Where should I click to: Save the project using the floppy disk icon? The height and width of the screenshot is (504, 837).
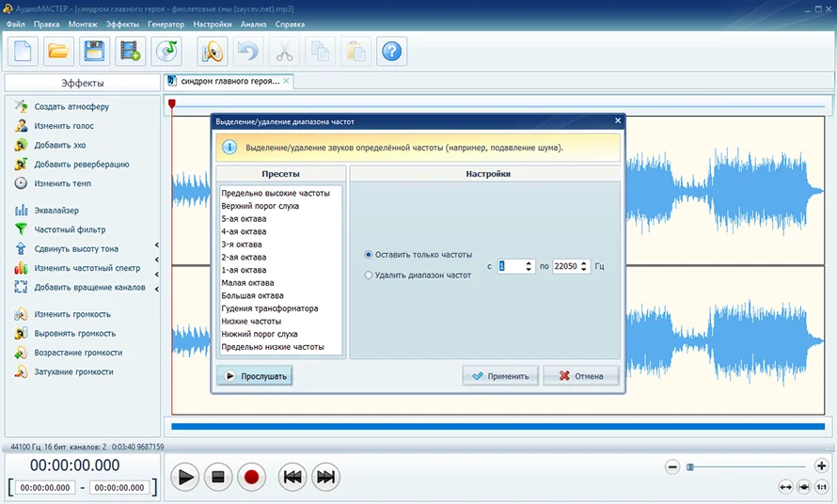94,52
